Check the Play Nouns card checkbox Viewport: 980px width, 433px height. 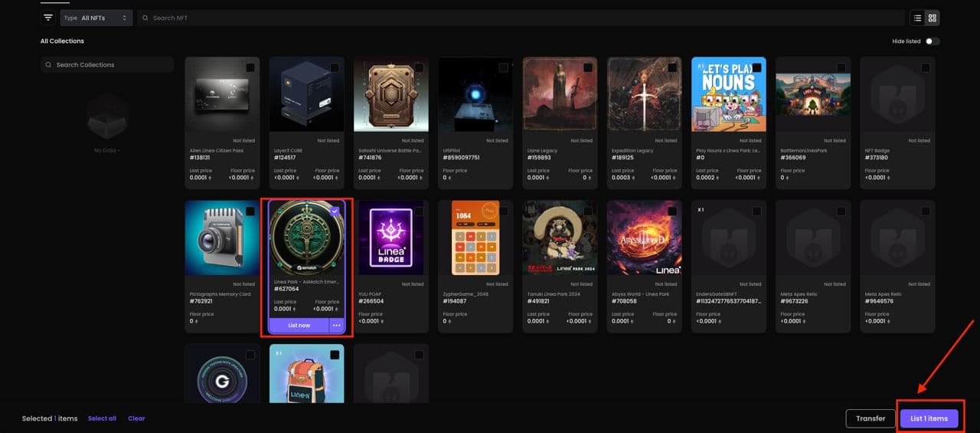pyautogui.click(x=756, y=68)
